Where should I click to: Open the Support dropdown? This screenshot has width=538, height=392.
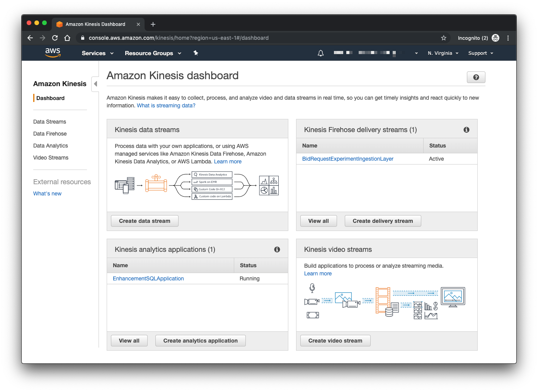click(481, 53)
